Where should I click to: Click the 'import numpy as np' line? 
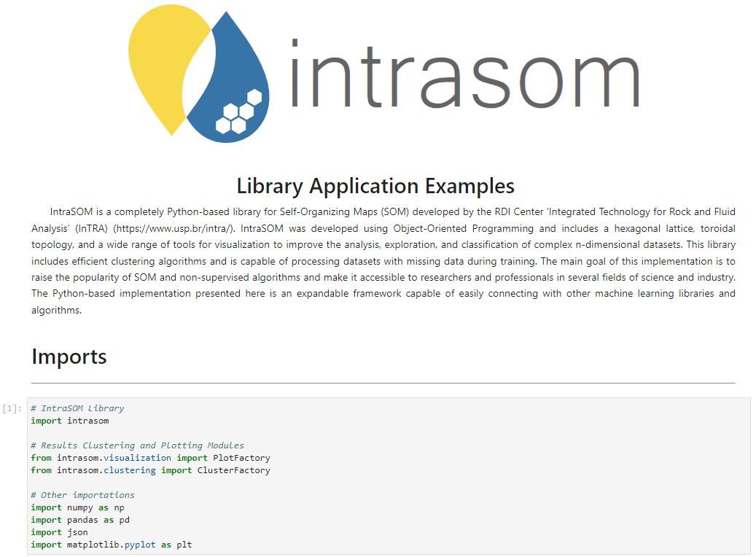[x=77, y=507]
